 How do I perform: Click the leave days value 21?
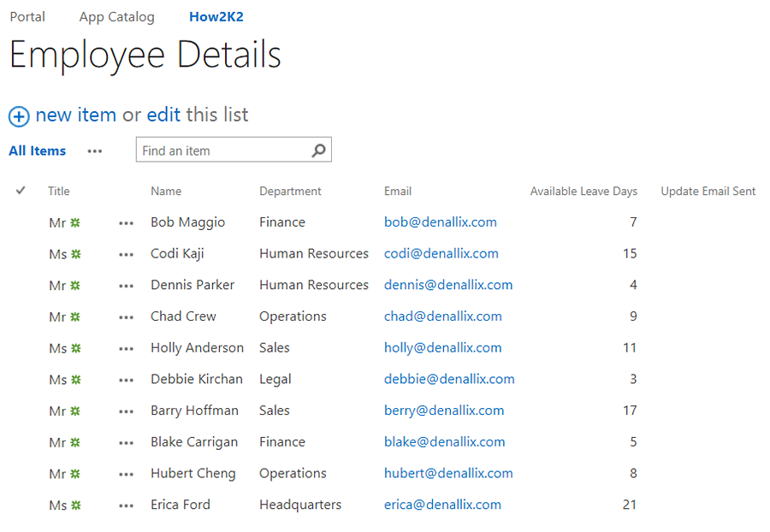[x=630, y=505]
